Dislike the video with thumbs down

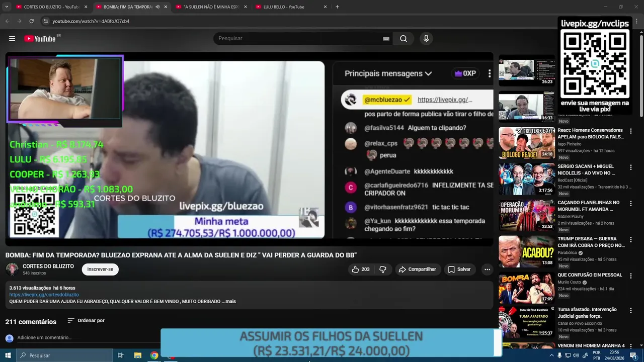[383, 269]
